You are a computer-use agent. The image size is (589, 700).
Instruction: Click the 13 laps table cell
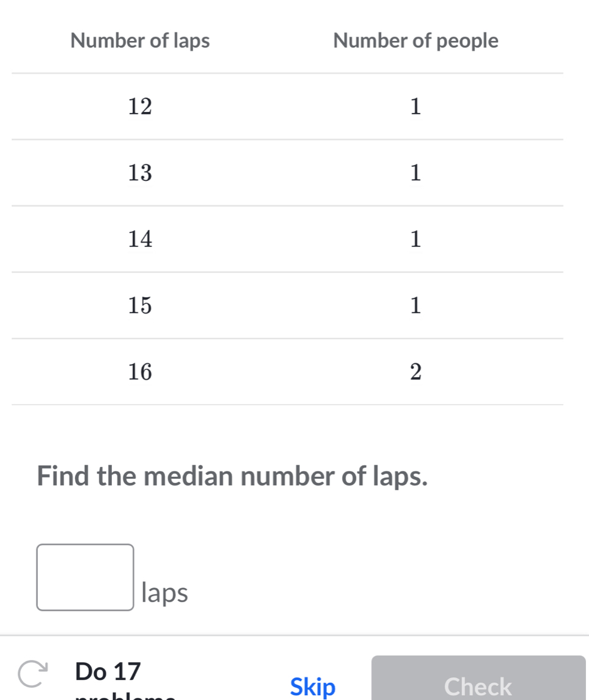[140, 174]
